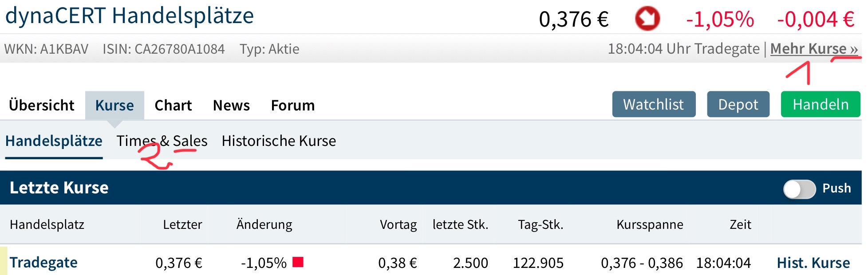Viewport: 868px width, 275px height.
Task: Open the Mehr Kurse link
Action: pos(813,48)
